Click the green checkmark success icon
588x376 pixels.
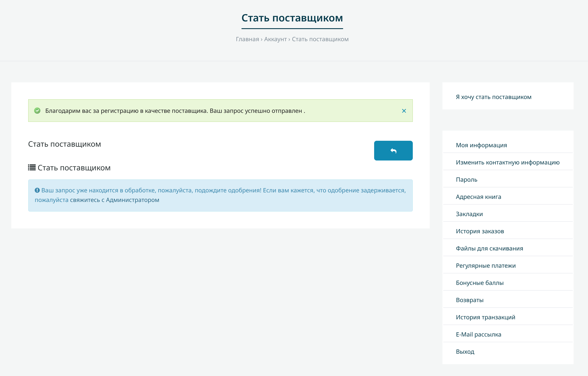pyautogui.click(x=37, y=111)
